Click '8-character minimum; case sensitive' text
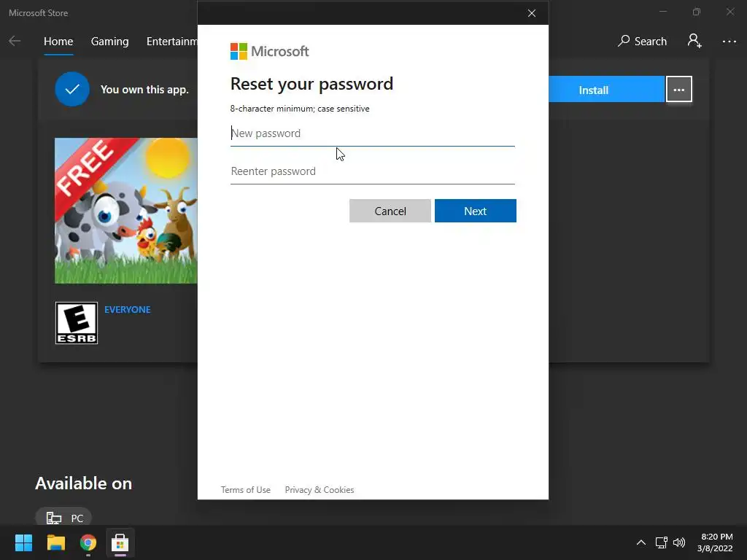This screenshot has width=747, height=560. point(300,109)
